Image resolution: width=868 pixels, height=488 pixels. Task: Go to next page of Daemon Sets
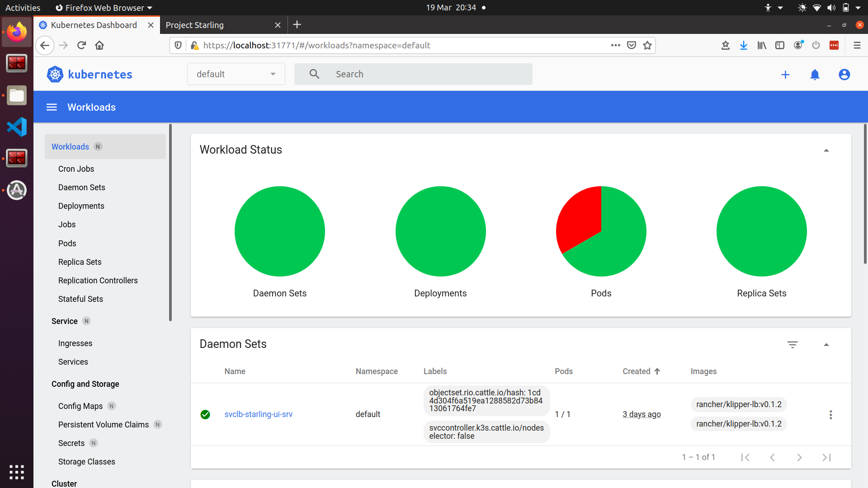(x=799, y=457)
